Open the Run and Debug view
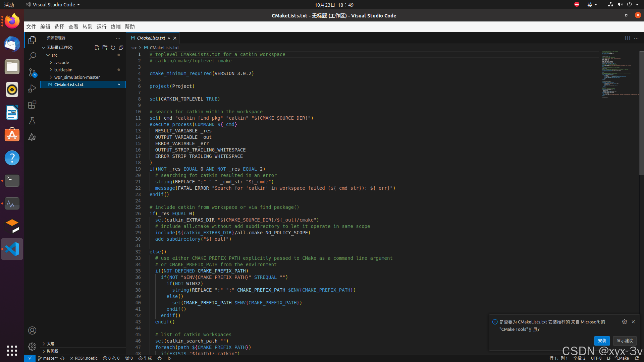This screenshot has height=362, width=644. pos(32,88)
